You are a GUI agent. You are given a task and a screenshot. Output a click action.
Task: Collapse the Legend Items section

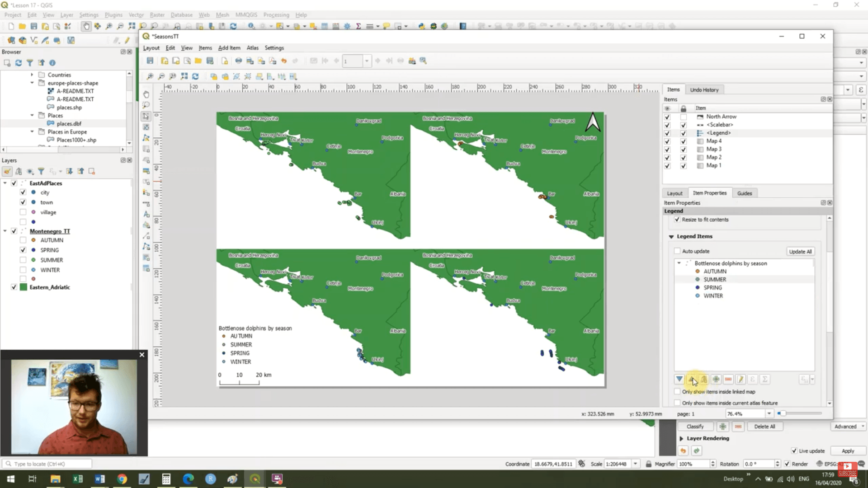(x=671, y=236)
